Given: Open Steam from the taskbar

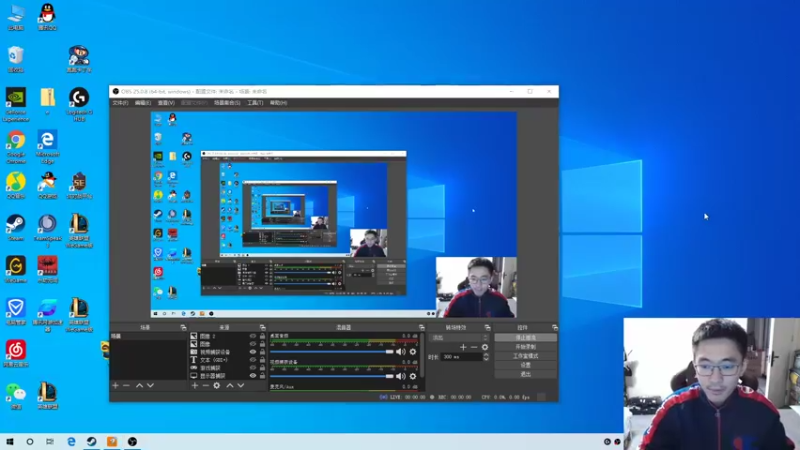Looking at the screenshot, I should [x=92, y=441].
